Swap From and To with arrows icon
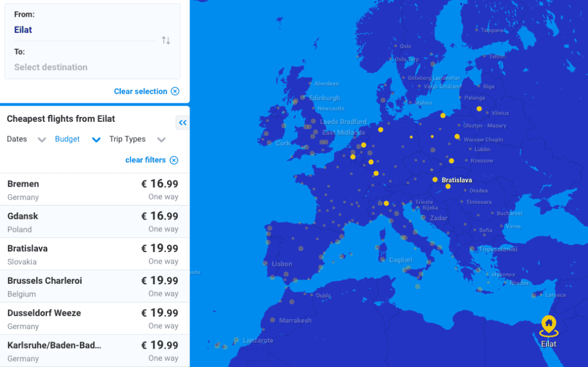Screen dimensions: 588x367 (166, 40)
